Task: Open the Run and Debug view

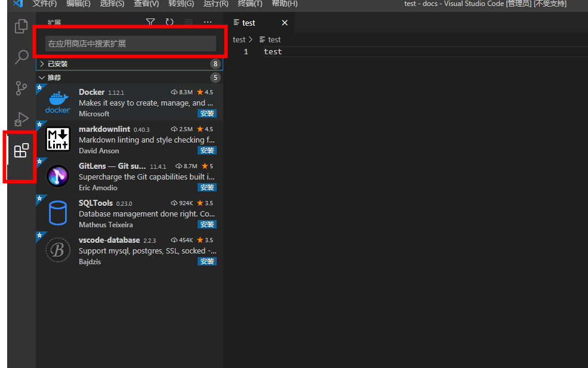Action: click(x=20, y=119)
